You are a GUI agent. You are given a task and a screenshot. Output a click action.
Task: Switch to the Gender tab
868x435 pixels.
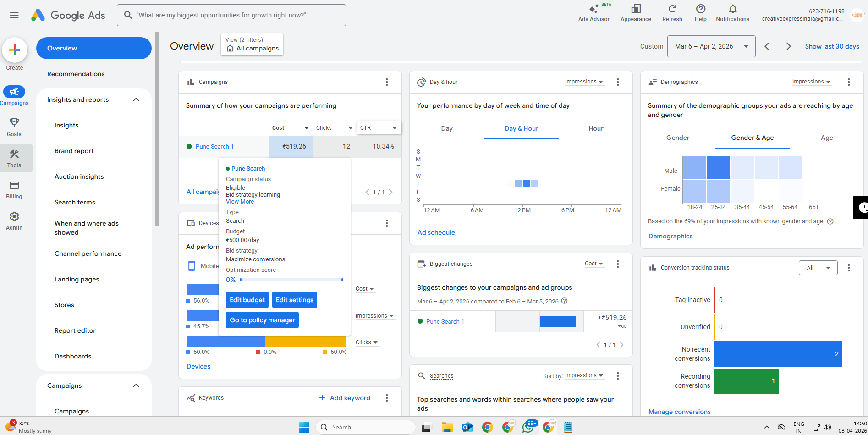tap(678, 138)
